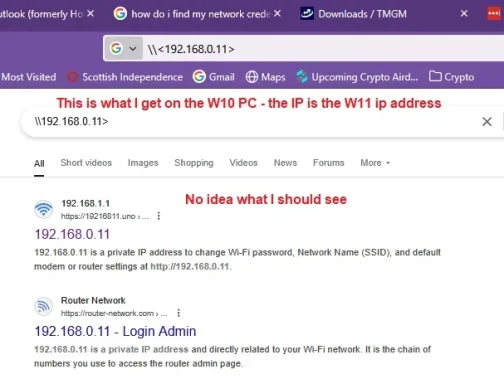
Task: Select the Short videos search tab
Action: coord(86,163)
